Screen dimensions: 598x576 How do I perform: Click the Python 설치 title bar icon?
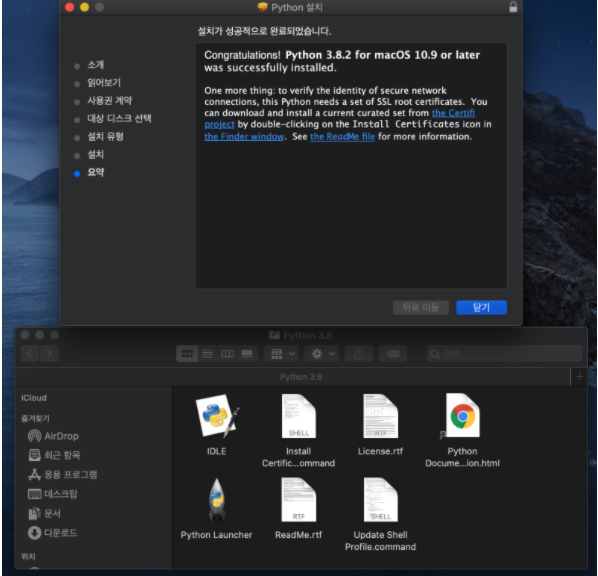(x=262, y=7)
